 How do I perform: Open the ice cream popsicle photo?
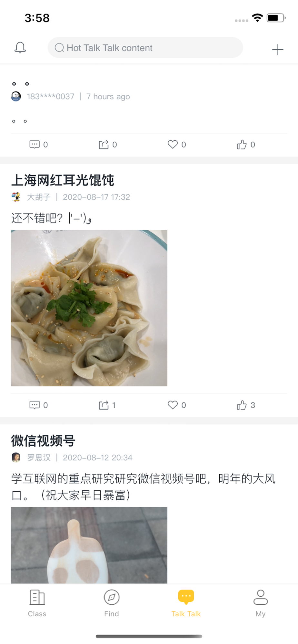(x=89, y=545)
